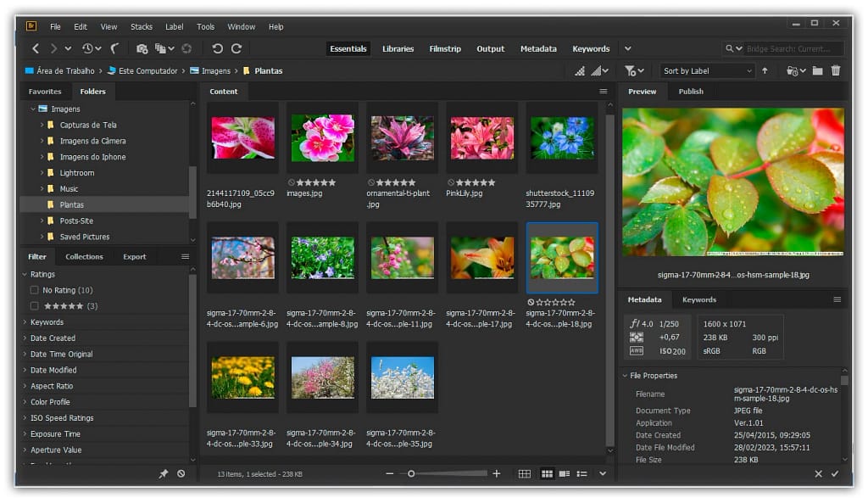Image resolution: width=868 pixels, height=503 pixels.
Task: Open Filter panel options menu
Action: point(185,256)
